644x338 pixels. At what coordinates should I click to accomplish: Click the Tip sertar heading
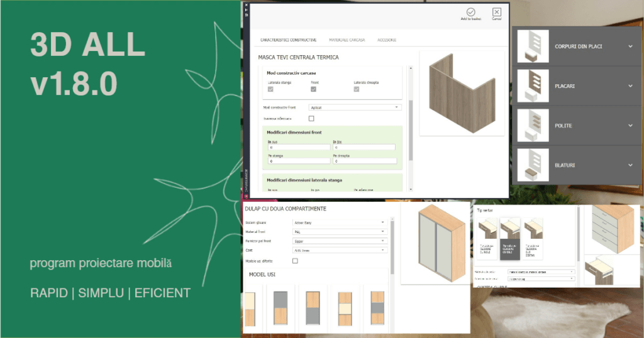[485, 210]
